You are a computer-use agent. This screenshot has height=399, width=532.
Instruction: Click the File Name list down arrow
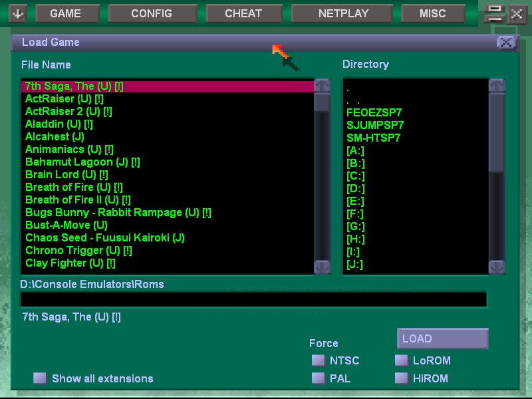[x=322, y=267]
